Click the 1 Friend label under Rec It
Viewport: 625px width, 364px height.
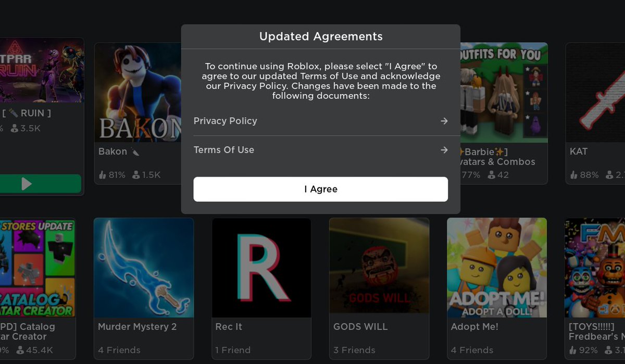pyautogui.click(x=233, y=350)
